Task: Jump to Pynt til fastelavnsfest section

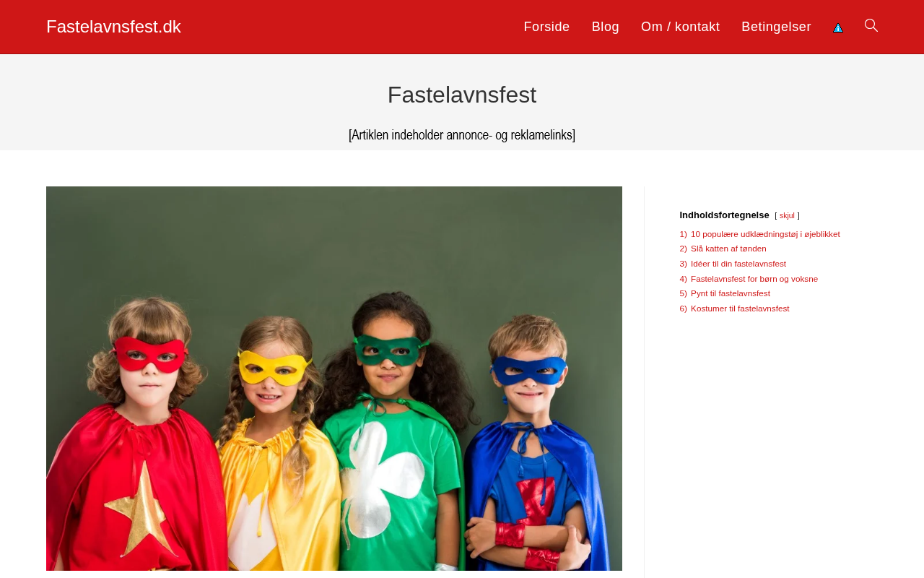Action: [x=731, y=293]
